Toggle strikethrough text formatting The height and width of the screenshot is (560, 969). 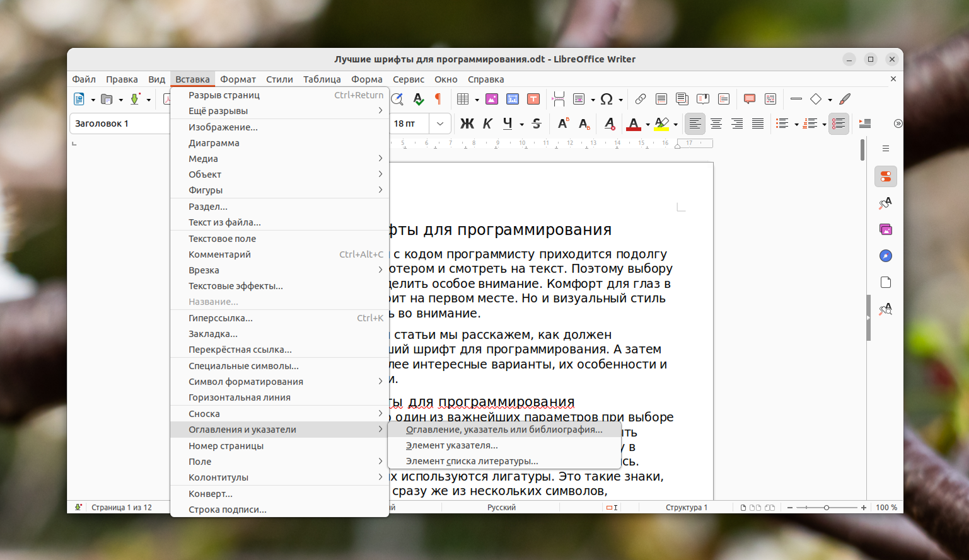pos(537,124)
